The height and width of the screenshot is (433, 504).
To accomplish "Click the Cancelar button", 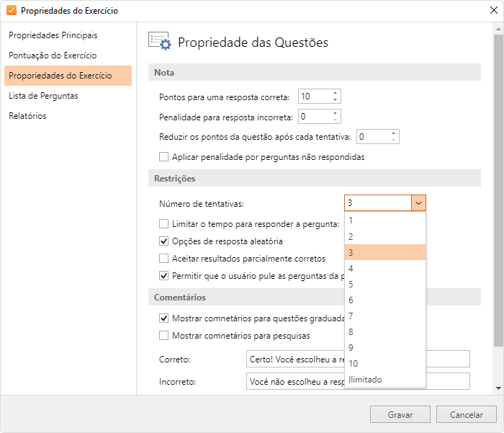I will [x=467, y=414].
